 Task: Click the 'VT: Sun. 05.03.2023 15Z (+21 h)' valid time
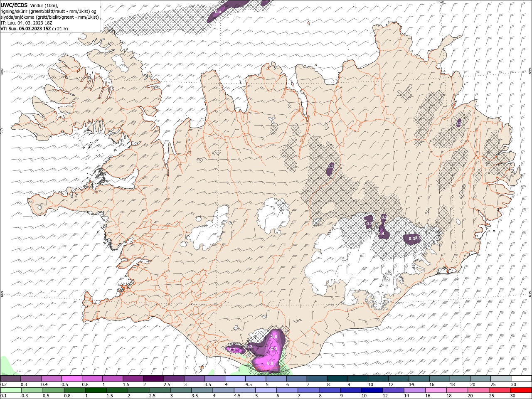click(34, 29)
